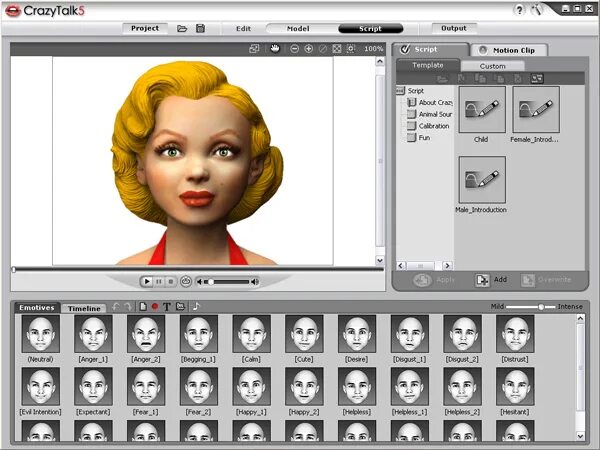Select the Distrust emotive
The width and height of the screenshot is (600, 450).
pos(515,334)
